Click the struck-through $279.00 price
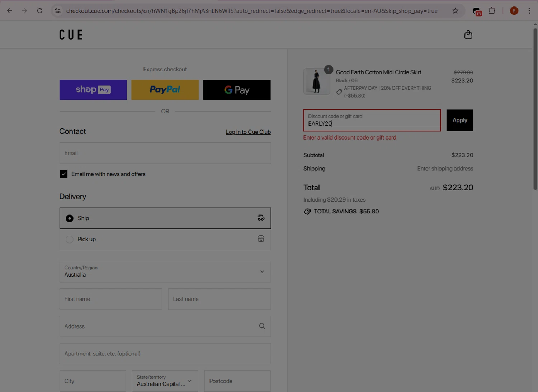Screen dimensions: 538x392 click(463, 72)
